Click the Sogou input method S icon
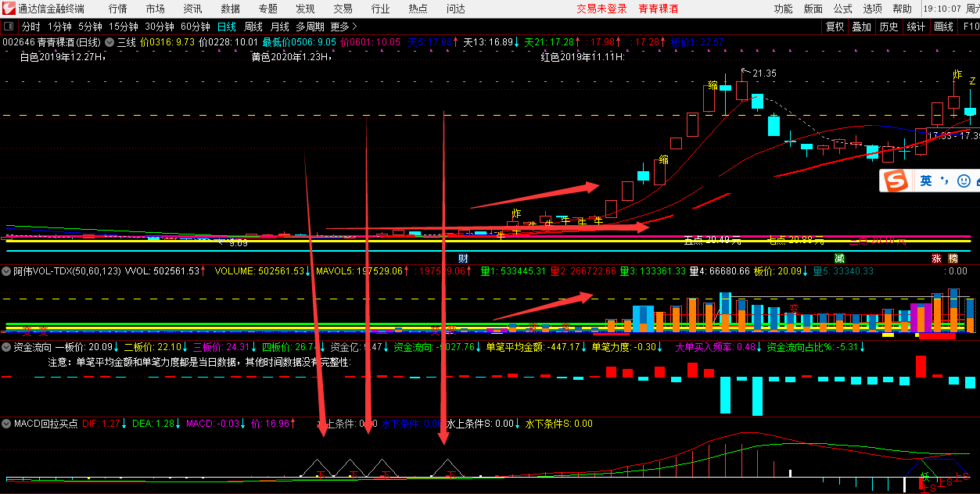The image size is (980, 494). (896, 181)
